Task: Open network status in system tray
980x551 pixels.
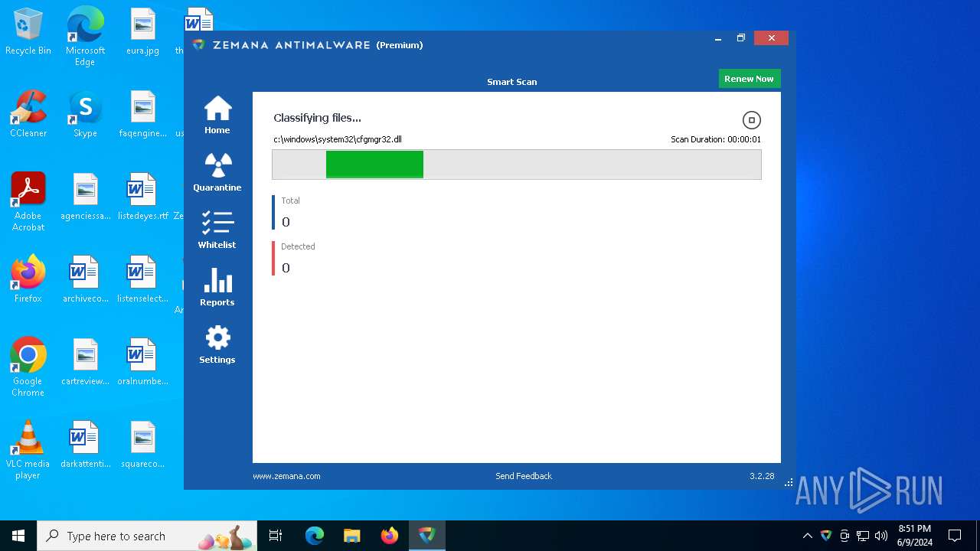Action: click(x=863, y=536)
